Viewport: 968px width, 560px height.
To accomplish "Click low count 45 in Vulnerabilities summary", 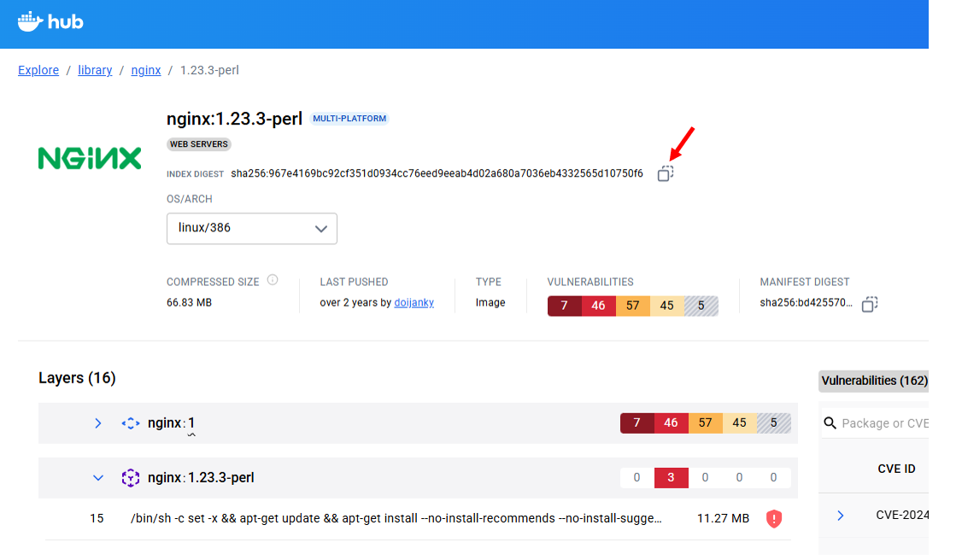I will coord(666,306).
